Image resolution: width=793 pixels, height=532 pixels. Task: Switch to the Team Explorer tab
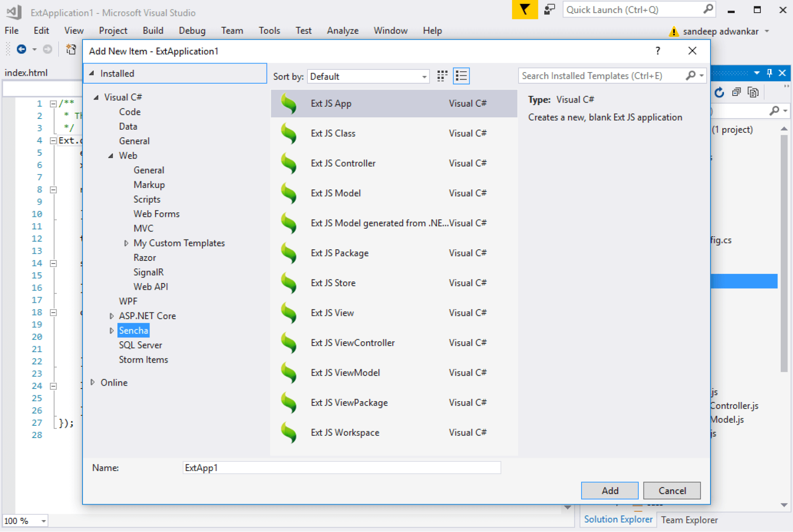coord(689,520)
